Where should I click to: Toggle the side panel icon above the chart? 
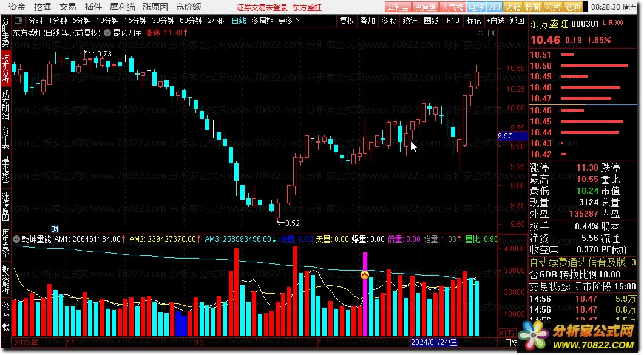tap(492, 33)
